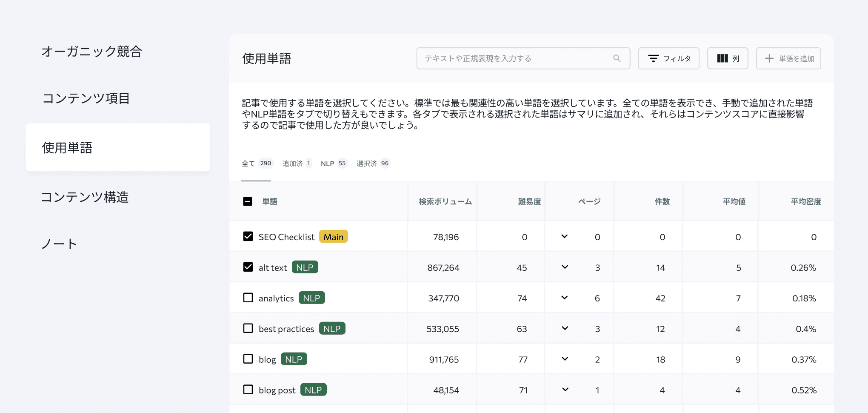This screenshot has width=868, height=413.
Task: Click the NLP badge next to analytics
Action: [x=311, y=298]
